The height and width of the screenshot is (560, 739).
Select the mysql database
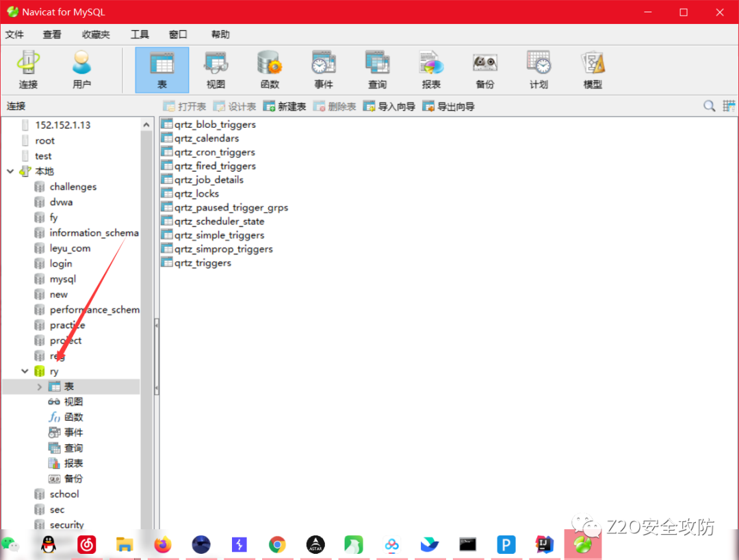click(62, 279)
